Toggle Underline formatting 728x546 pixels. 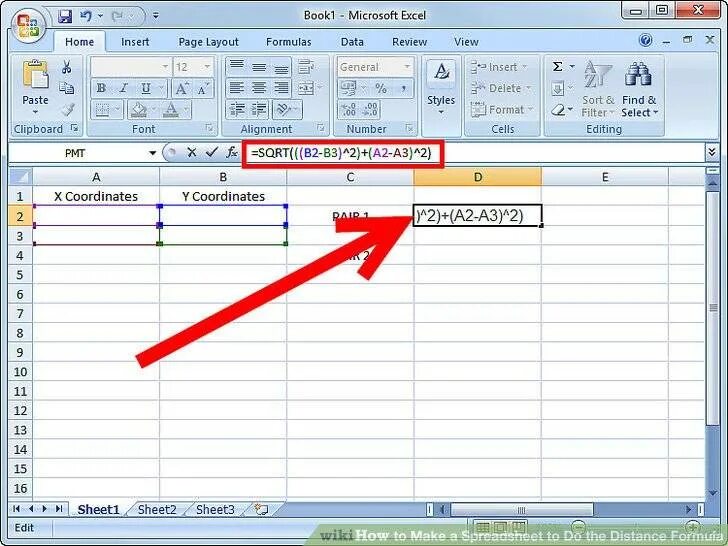pyautogui.click(x=146, y=88)
